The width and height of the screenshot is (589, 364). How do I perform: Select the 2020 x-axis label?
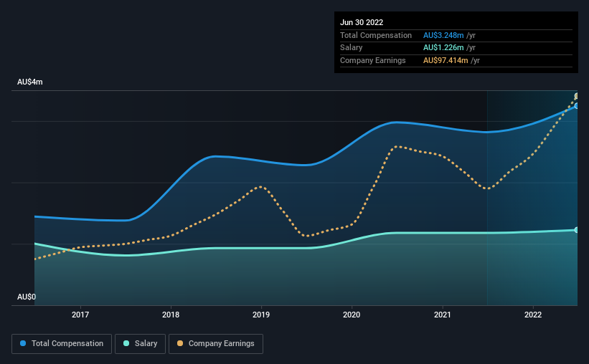click(352, 315)
